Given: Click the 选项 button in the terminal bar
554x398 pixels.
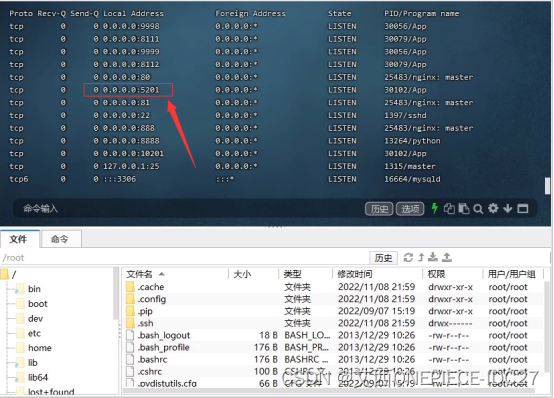Looking at the screenshot, I should tap(410, 209).
